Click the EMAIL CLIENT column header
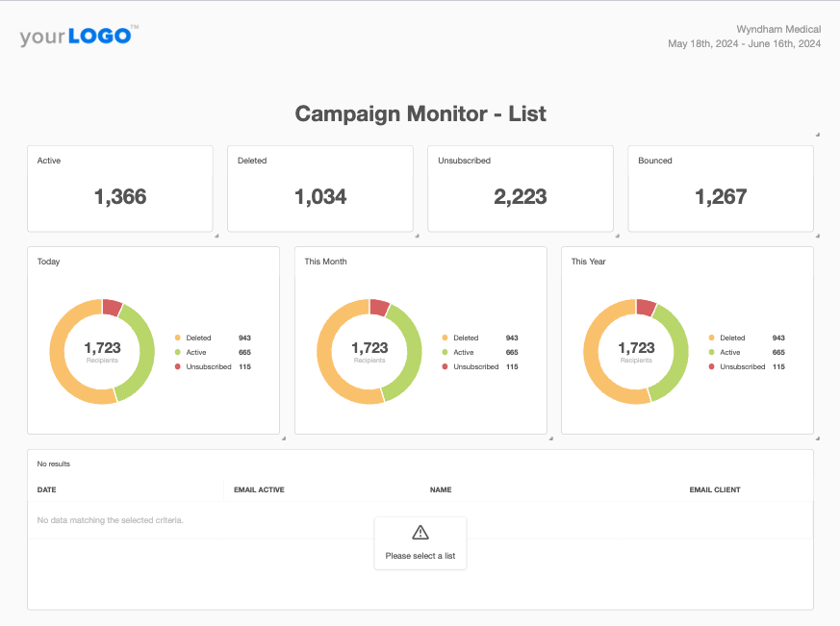 [x=715, y=490]
